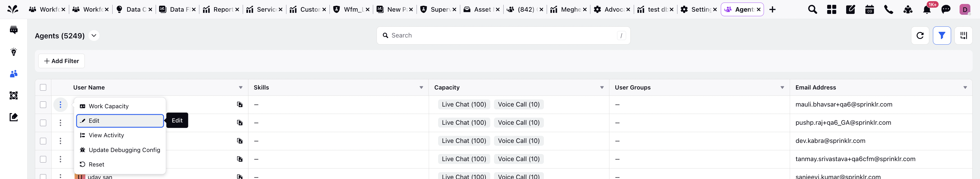The height and width of the screenshot is (179, 980).
Task: Open the calendar icon in top bar
Action: click(869, 10)
